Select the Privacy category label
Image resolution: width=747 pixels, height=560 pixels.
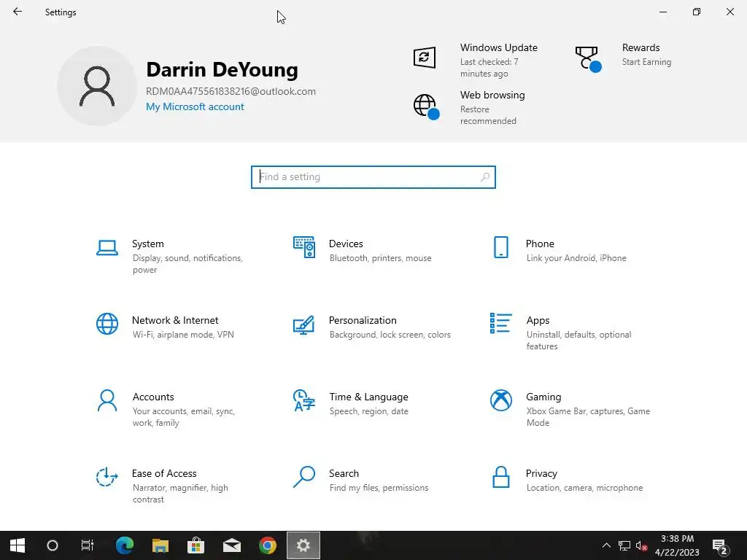(541, 473)
